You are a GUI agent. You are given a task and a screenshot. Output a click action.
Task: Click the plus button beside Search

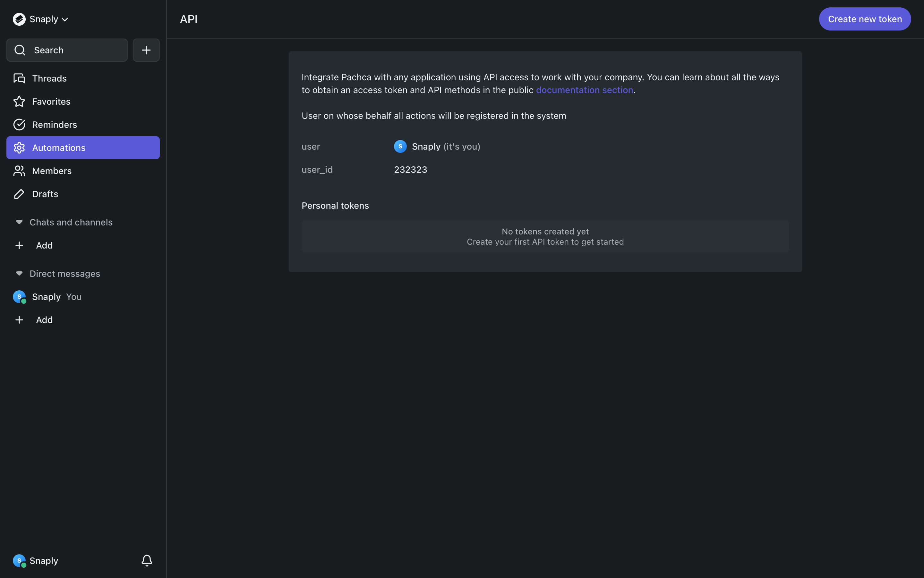[146, 50]
